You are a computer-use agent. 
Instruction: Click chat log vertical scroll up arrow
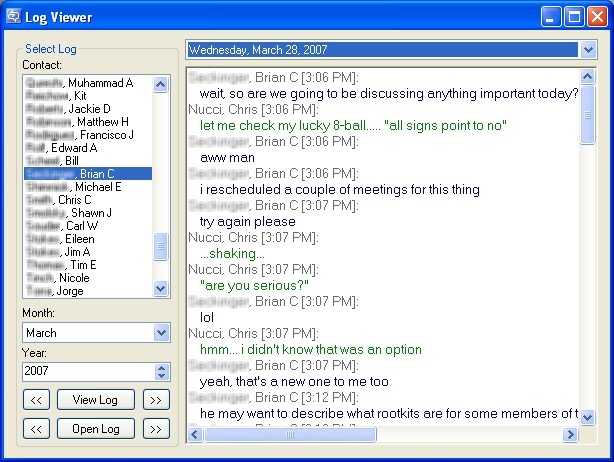tap(587, 76)
